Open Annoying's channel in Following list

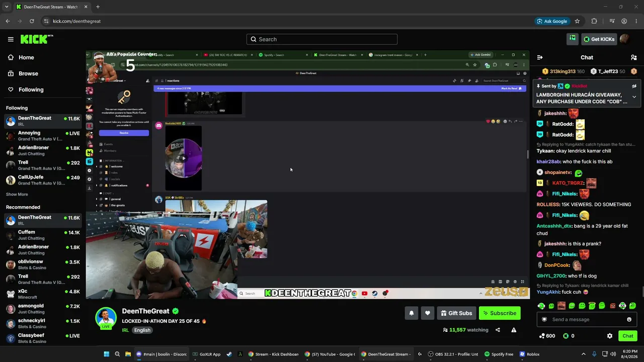coord(43,136)
